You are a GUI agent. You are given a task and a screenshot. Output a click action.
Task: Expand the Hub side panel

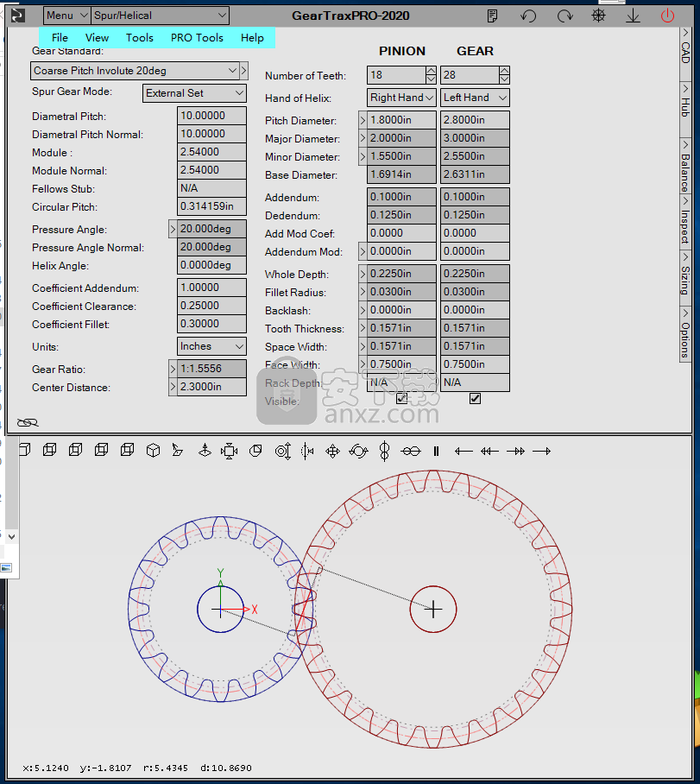[x=685, y=102]
